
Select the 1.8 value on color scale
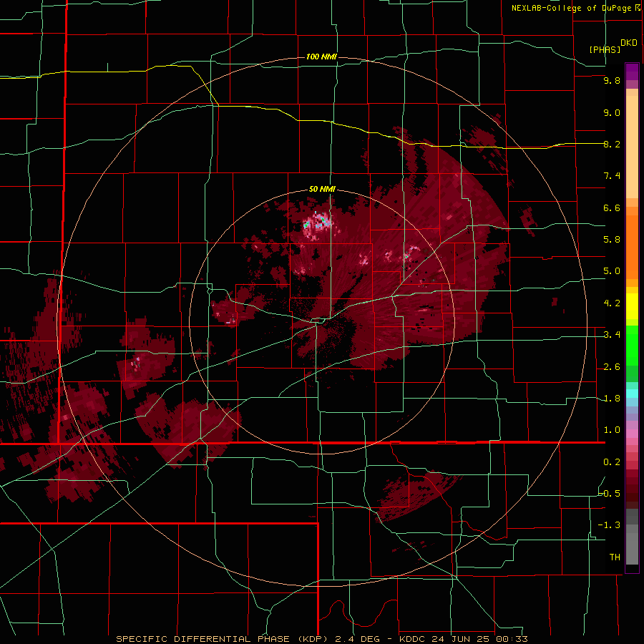(x=612, y=398)
